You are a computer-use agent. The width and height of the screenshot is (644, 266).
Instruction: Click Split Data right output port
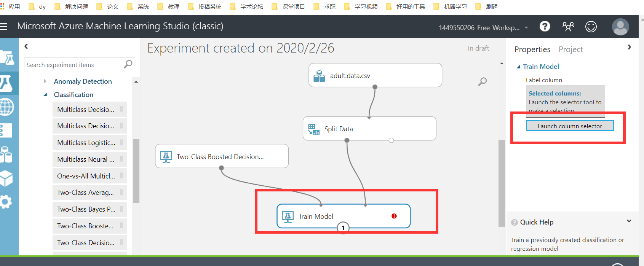tap(391, 140)
